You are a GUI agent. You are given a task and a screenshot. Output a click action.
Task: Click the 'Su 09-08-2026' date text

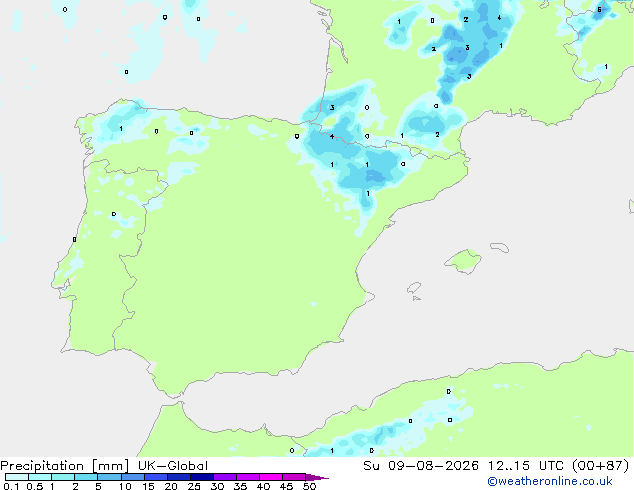pyautogui.click(x=421, y=466)
